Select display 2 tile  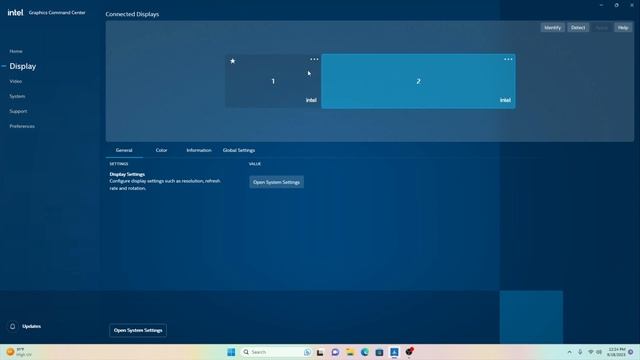coord(418,81)
